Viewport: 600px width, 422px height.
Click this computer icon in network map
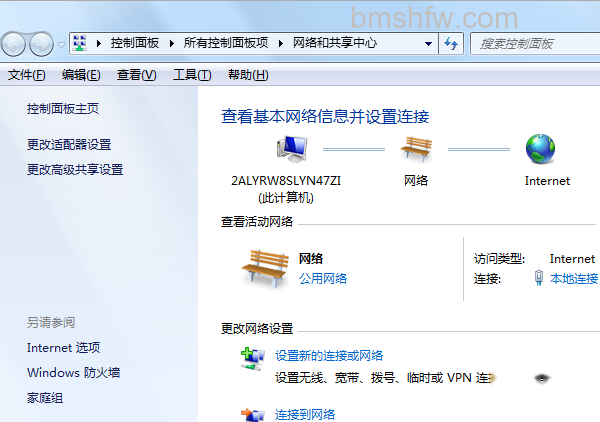coord(292,149)
